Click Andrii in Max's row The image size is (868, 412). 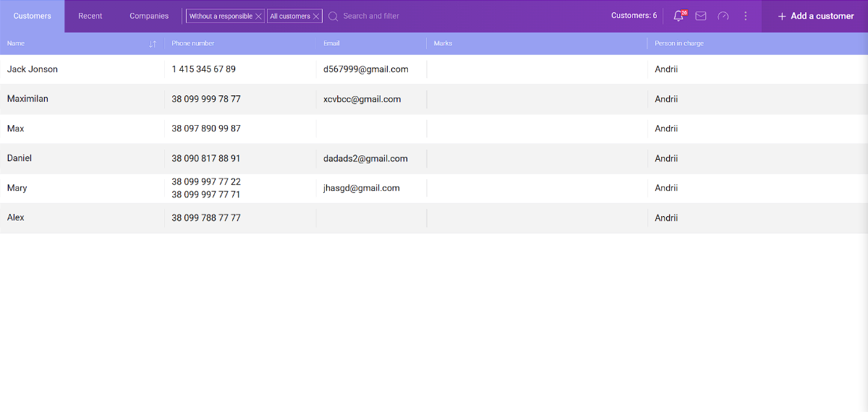(666, 129)
